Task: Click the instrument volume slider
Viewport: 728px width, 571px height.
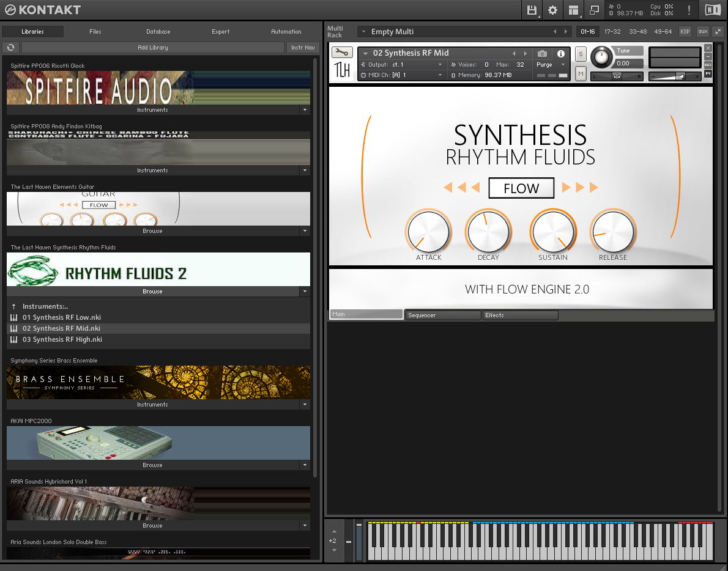Action: tap(674, 76)
